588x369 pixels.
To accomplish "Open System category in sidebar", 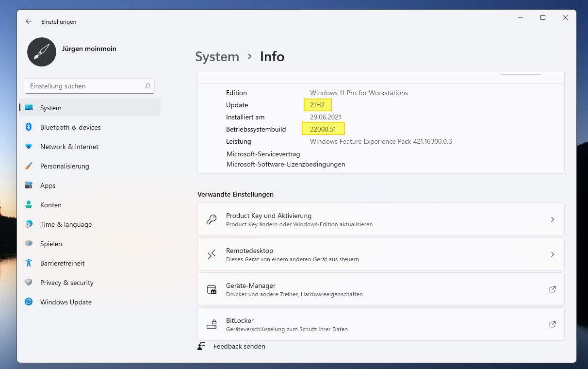I will tap(90, 108).
